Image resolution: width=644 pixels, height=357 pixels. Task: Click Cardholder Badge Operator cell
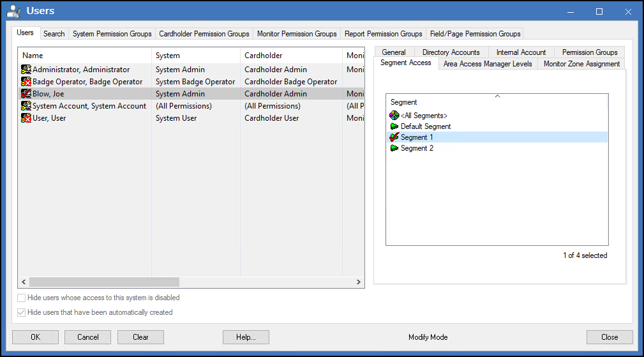tap(291, 82)
